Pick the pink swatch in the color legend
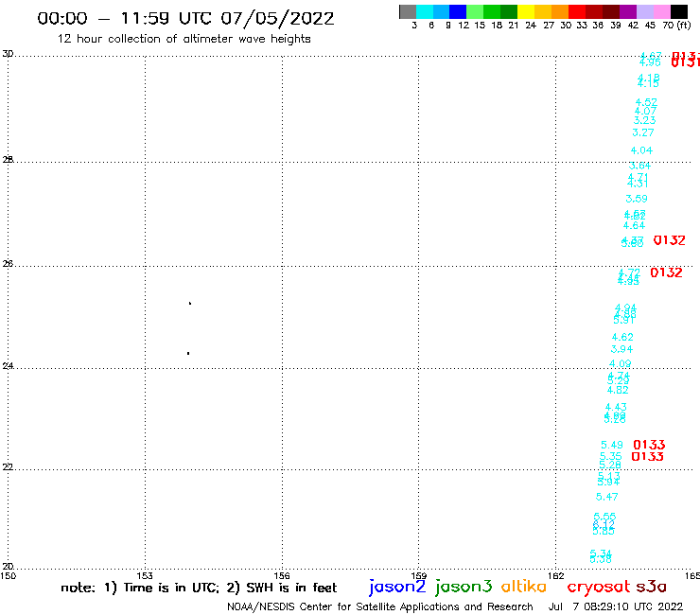The height and width of the screenshot is (615, 700). click(662, 11)
